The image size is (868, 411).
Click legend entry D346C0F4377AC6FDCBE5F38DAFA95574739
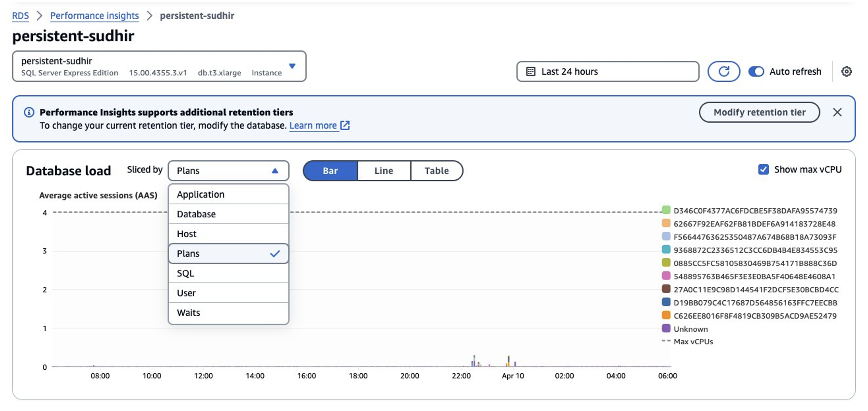[x=755, y=211]
